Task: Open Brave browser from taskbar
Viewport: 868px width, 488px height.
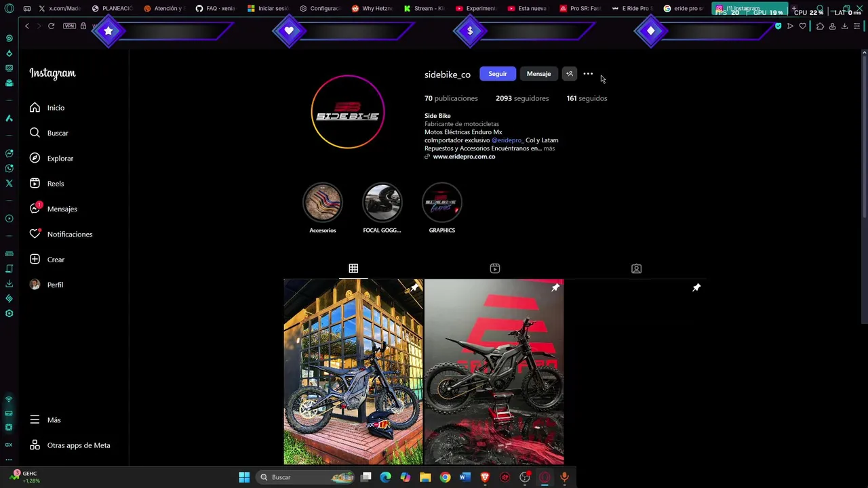Action: pos(485,477)
